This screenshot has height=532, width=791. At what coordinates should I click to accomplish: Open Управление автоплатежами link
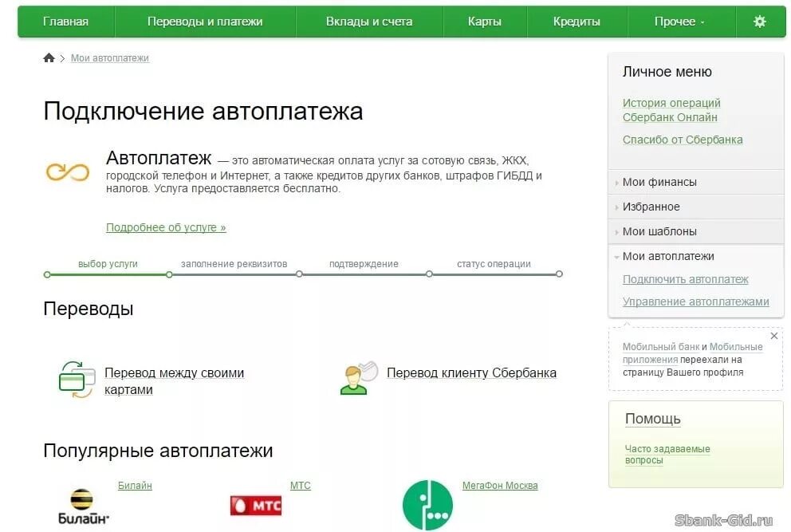(x=695, y=301)
